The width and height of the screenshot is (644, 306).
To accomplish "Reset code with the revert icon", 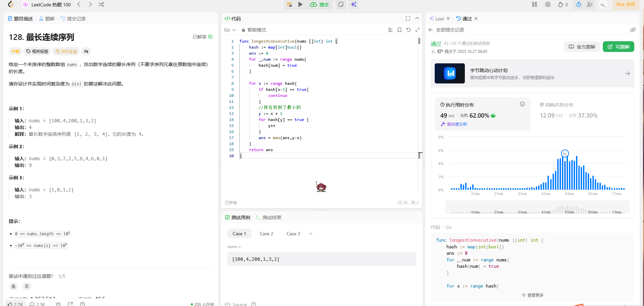I will 409,30.
